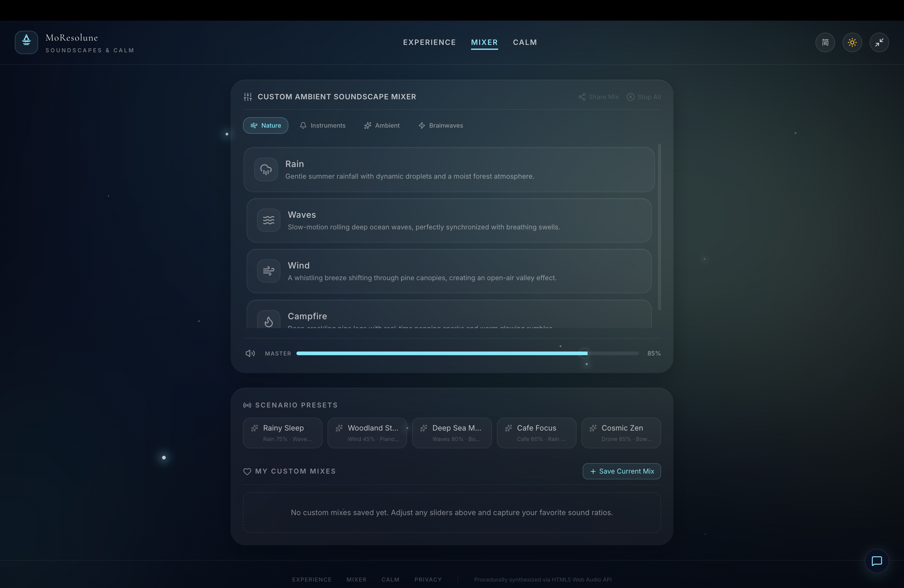Apply the Cosmic Zen preset
This screenshot has height=588, width=904.
[621, 433]
